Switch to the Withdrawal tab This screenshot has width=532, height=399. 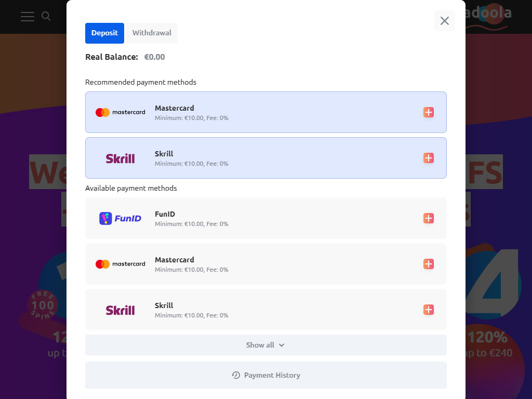[152, 33]
